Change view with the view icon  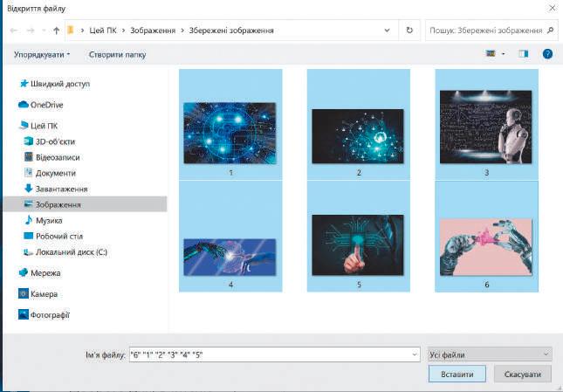pos(491,54)
